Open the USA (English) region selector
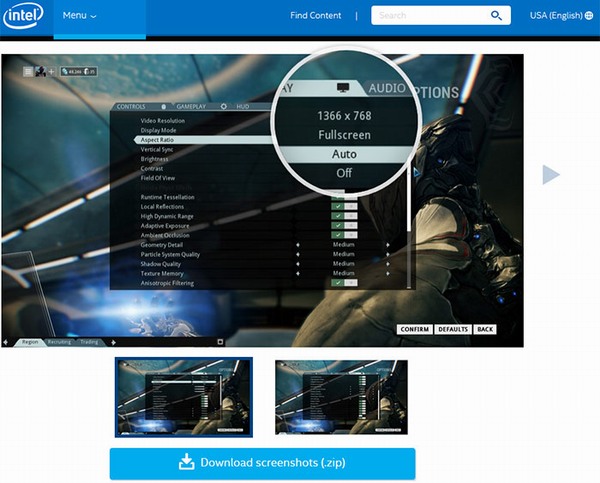 click(x=561, y=16)
